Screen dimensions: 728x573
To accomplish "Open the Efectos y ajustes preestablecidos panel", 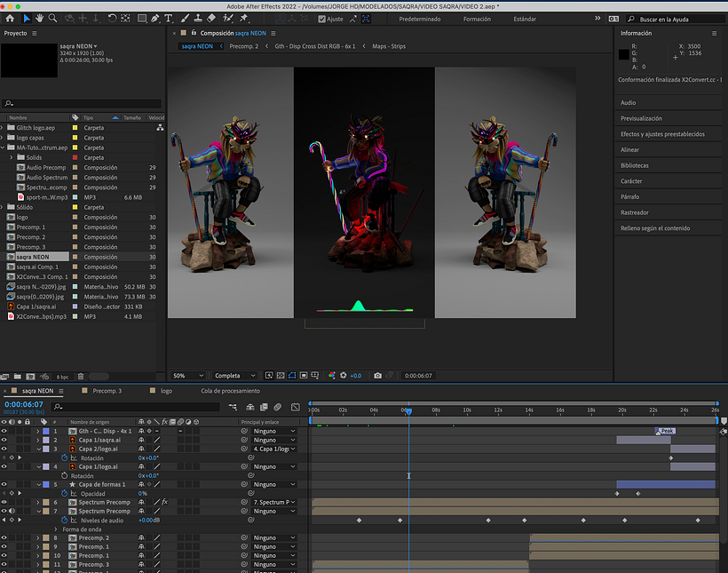I will [x=662, y=134].
